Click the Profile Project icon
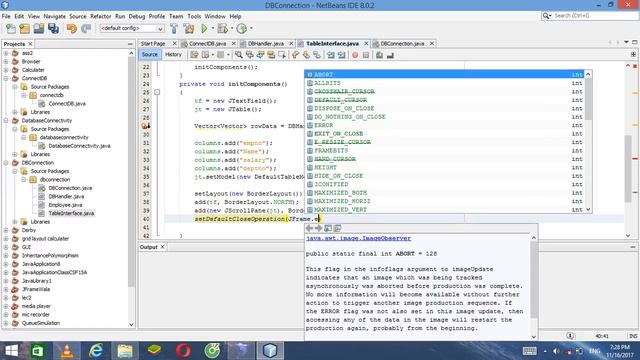Viewport: 640px width, 360px height. [242, 29]
